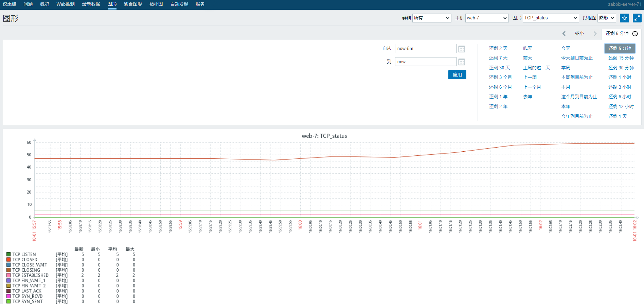This screenshot has width=644, height=304.
Task: Choose 还剩 2 天 time range
Action: tap(498, 49)
